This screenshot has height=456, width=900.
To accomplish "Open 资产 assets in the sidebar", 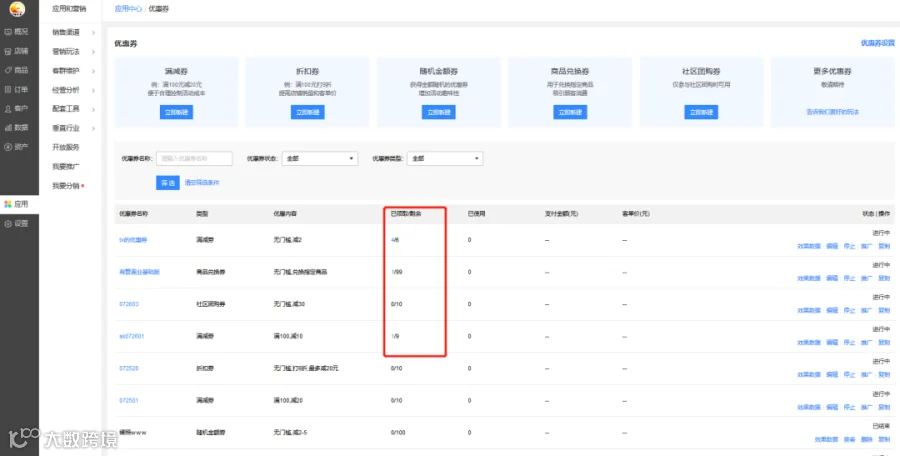I will click(x=17, y=147).
